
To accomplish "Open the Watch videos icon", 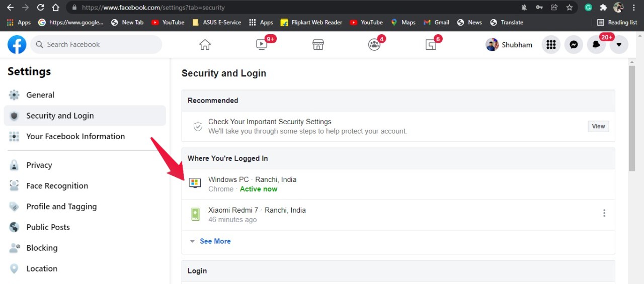I will [x=262, y=45].
